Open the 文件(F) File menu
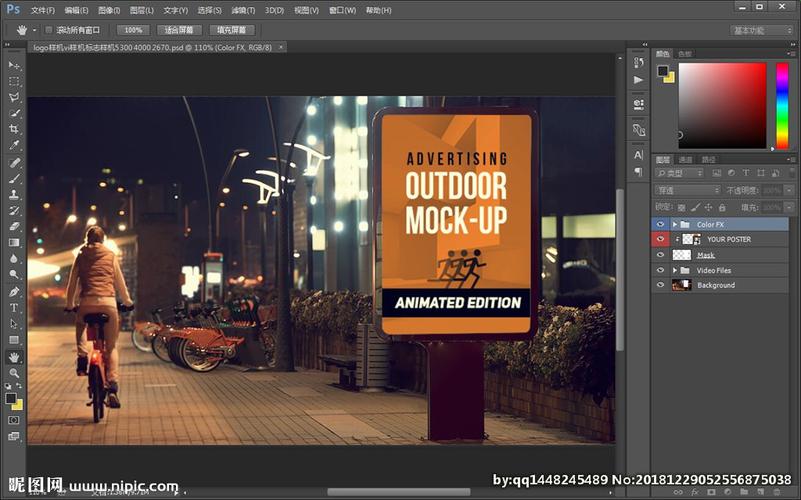The height and width of the screenshot is (500, 801). 42,10
